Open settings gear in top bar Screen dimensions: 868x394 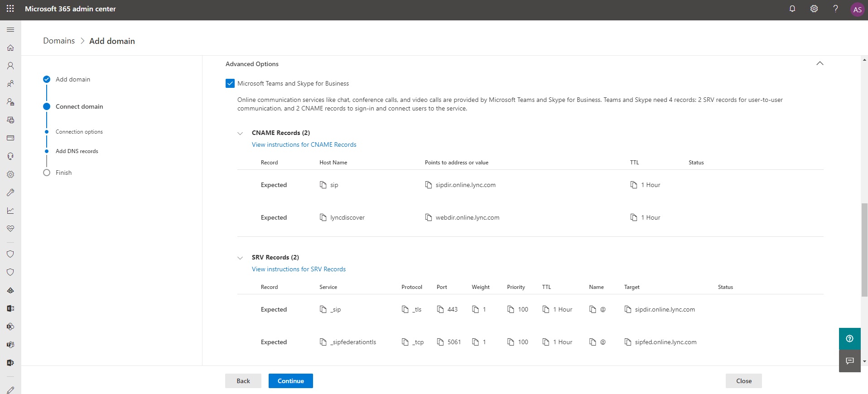(x=814, y=9)
